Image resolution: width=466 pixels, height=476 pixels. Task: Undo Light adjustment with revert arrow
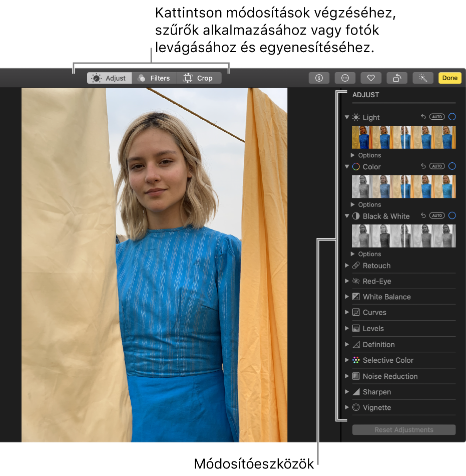(423, 117)
